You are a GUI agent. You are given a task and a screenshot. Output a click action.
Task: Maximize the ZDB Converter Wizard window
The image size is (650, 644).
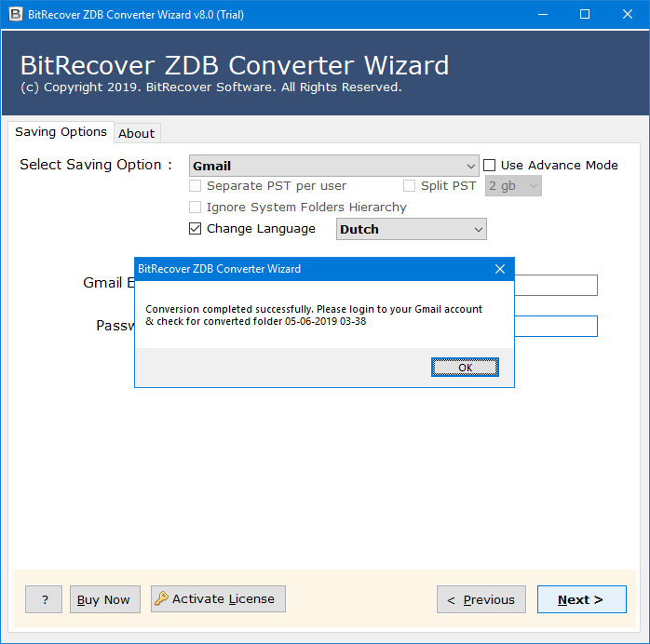[x=585, y=15]
